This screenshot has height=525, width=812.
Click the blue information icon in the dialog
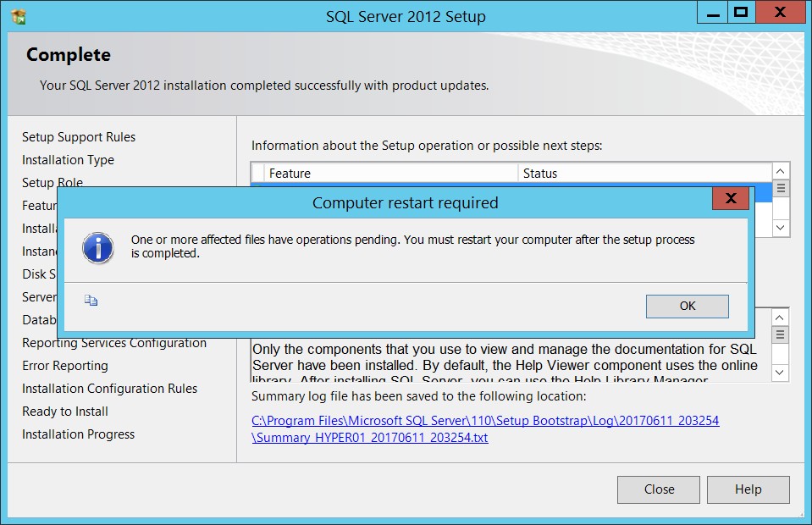point(98,248)
